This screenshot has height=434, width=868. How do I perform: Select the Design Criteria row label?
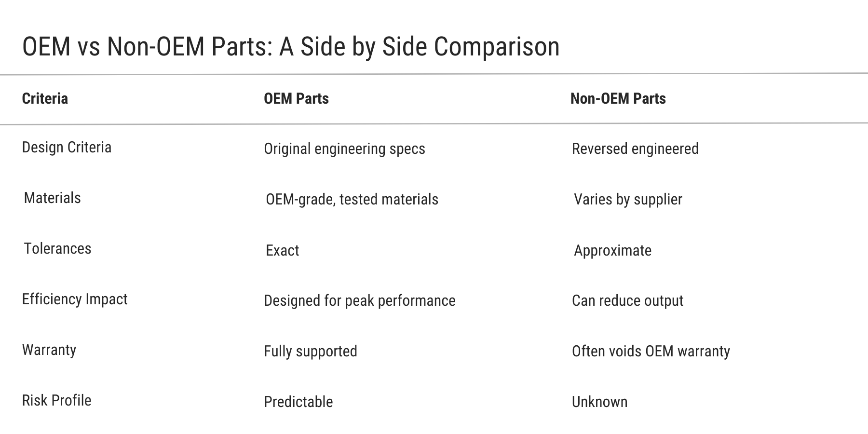67,148
